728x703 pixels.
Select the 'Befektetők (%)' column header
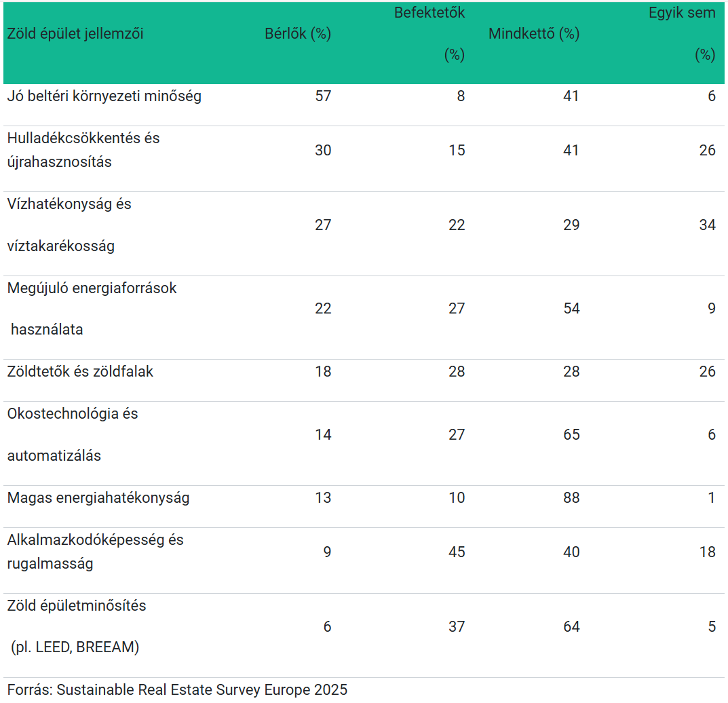click(429, 34)
